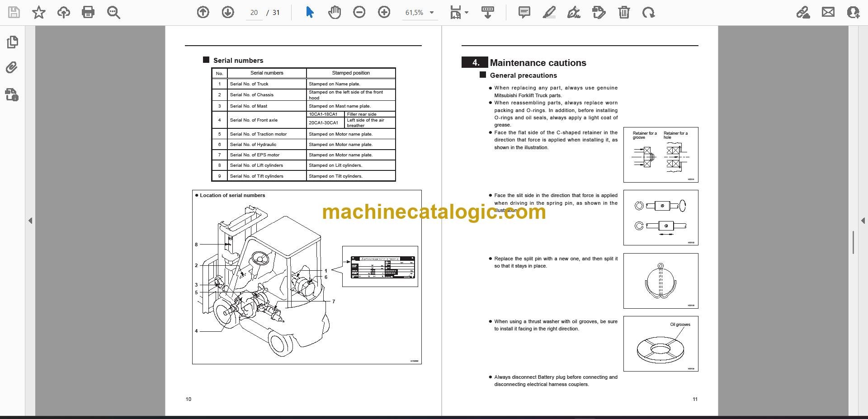
Task: Go to next page arrow
Action: pyautogui.click(x=228, y=12)
